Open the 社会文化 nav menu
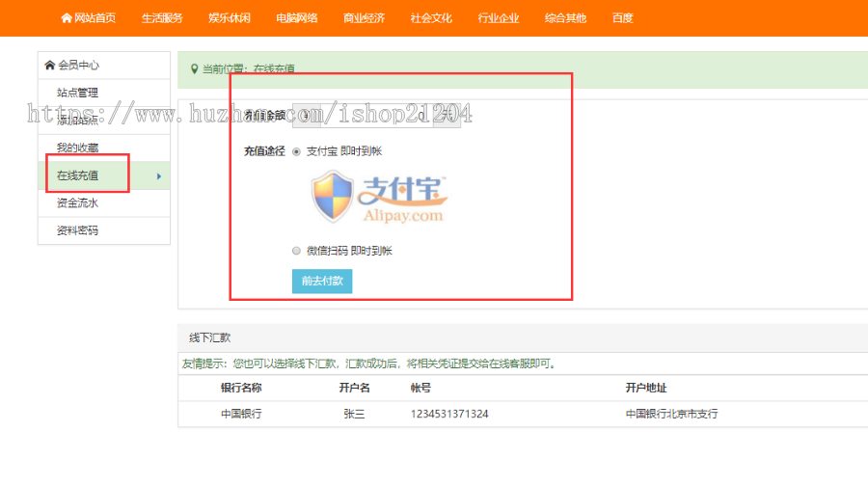 click(x=431, y=18)
